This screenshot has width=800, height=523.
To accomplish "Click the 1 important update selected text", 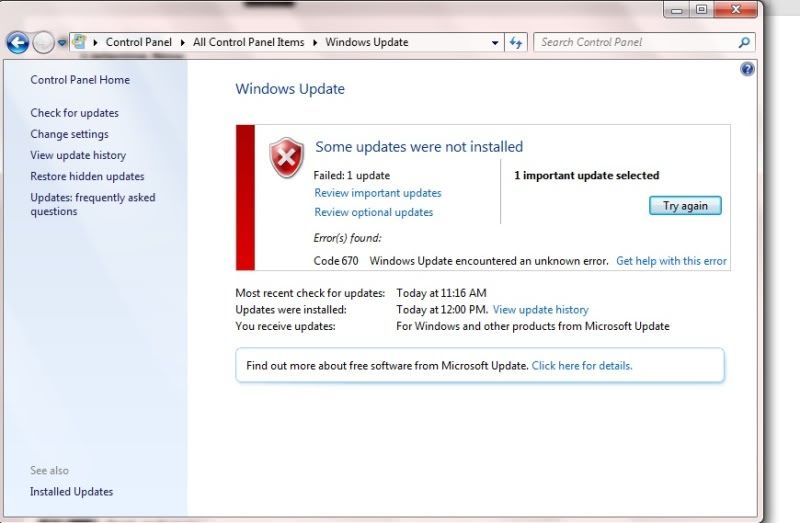I will click(587, 176).
